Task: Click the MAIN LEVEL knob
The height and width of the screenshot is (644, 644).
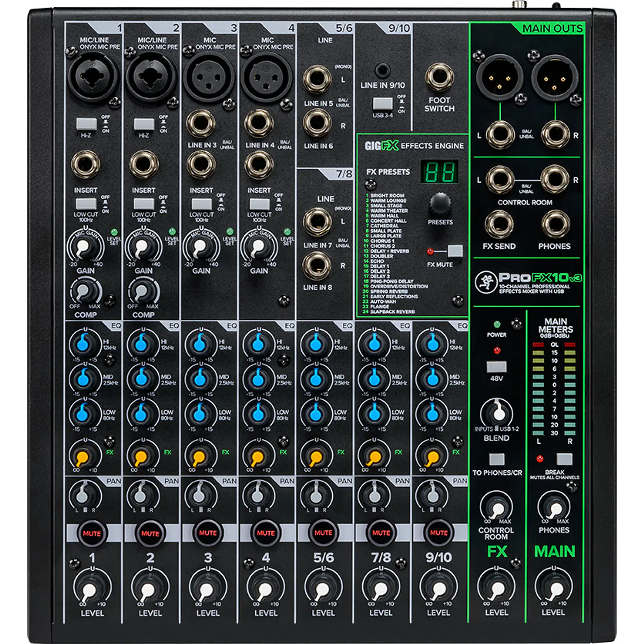Action: point(554,588)
